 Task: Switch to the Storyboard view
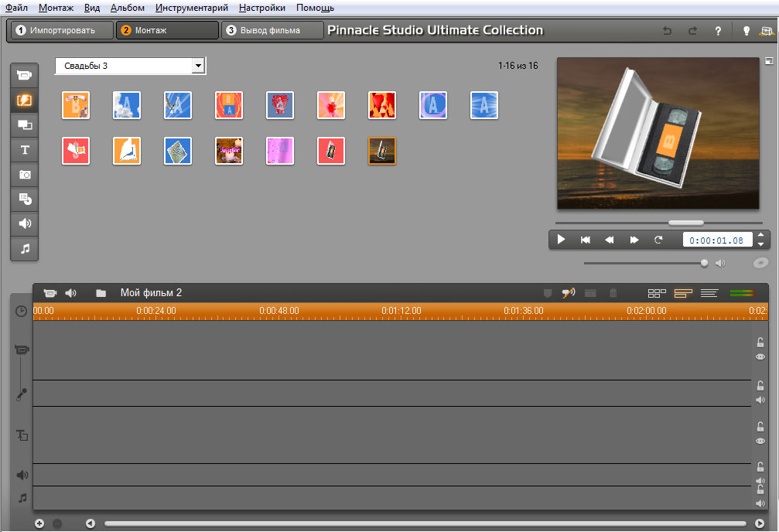(657, 294)
